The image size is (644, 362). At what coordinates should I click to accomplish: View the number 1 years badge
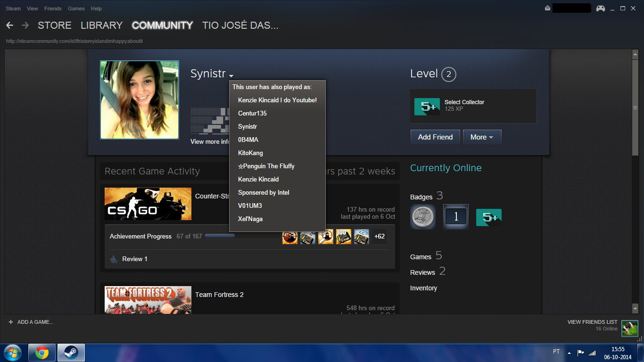[x=455, y=217]
